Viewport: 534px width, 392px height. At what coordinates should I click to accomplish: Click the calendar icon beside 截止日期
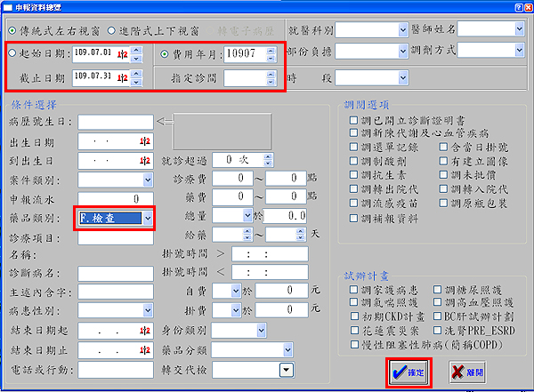[x=124, y=78]
